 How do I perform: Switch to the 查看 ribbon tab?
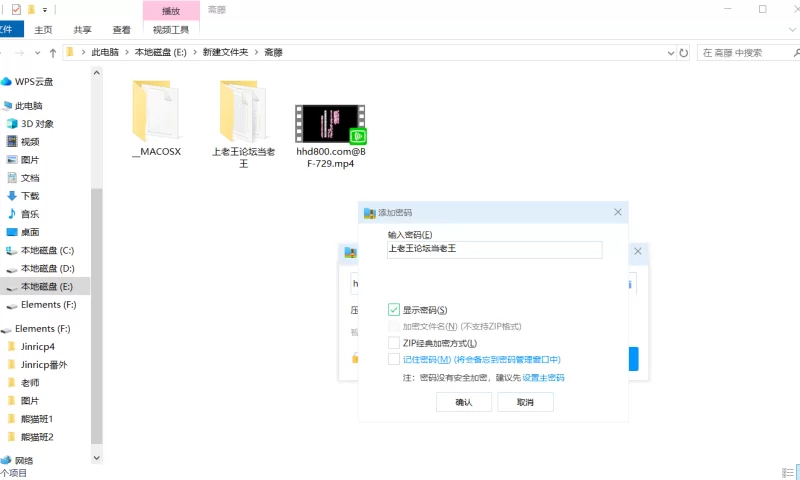[121, 30]
